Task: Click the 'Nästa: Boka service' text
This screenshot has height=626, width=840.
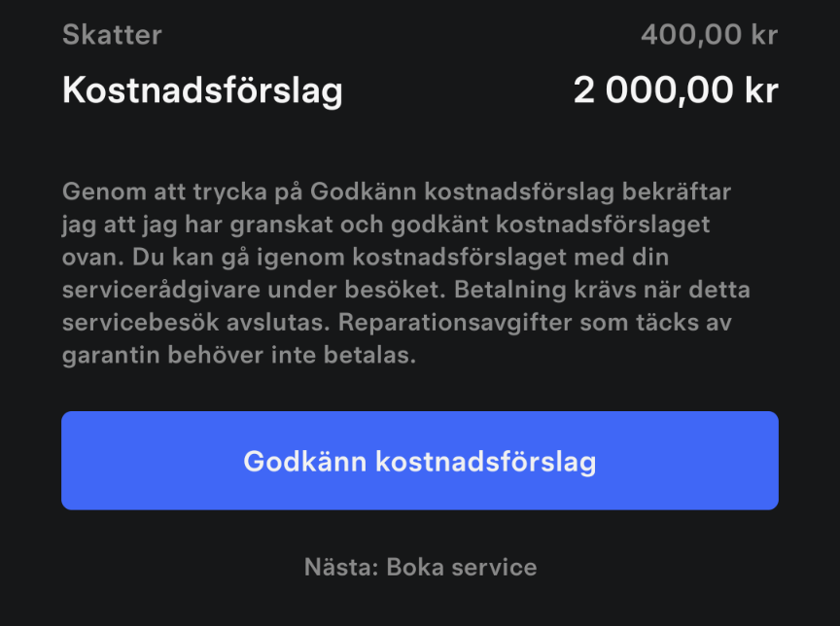Action: coord(420,567)
